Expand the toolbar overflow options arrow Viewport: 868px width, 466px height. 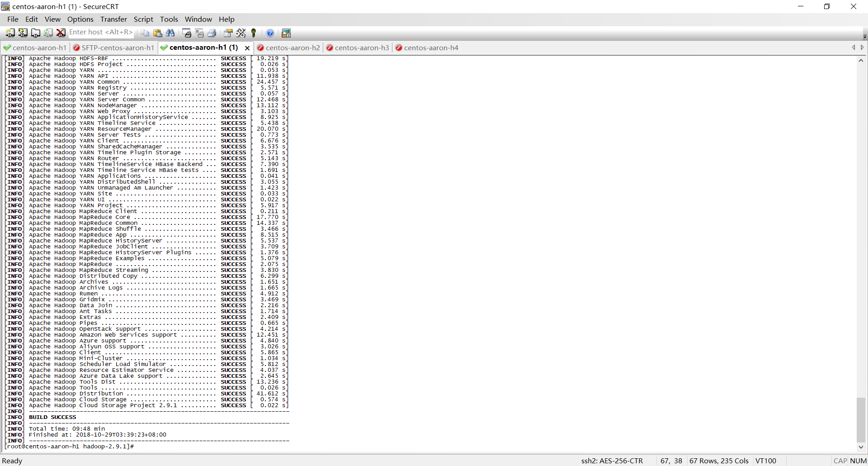coord(864,37)
